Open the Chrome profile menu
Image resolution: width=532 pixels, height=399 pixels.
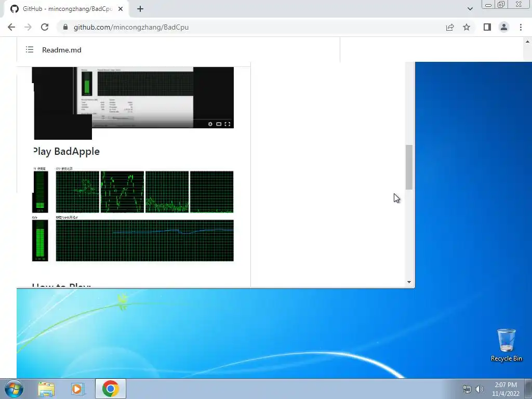(x=504, y=27)
